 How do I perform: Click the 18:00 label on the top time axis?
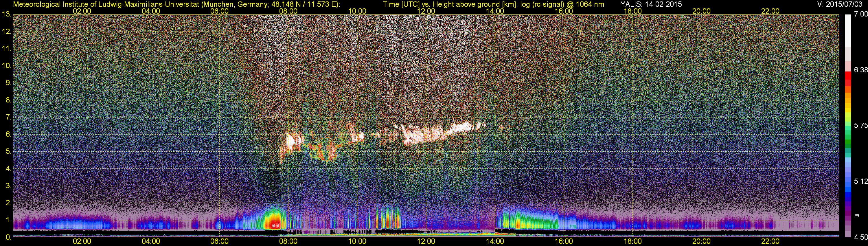coord(632,11)
